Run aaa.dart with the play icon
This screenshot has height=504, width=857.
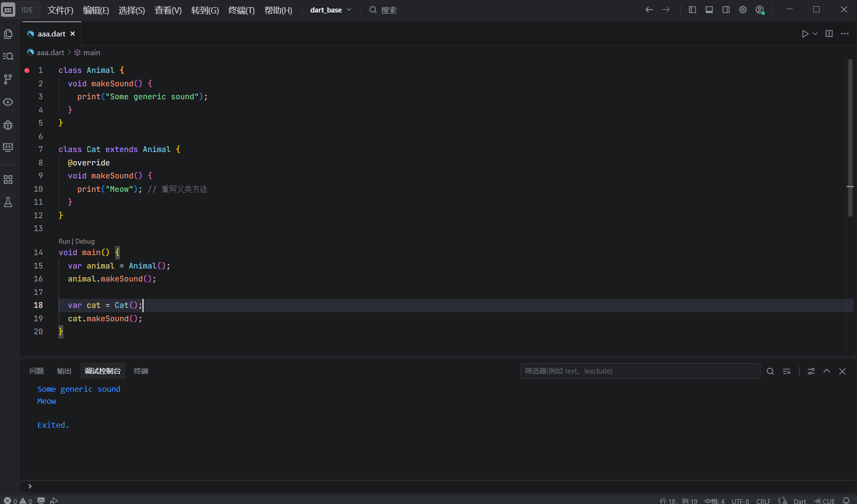pyautogui.click(x=805, y=34)
